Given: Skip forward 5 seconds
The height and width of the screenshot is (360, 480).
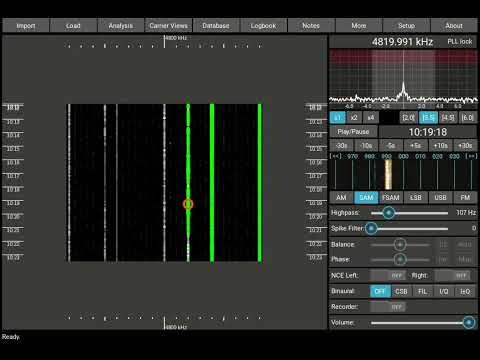Looking at the screenshot, I should click(415, 146).
